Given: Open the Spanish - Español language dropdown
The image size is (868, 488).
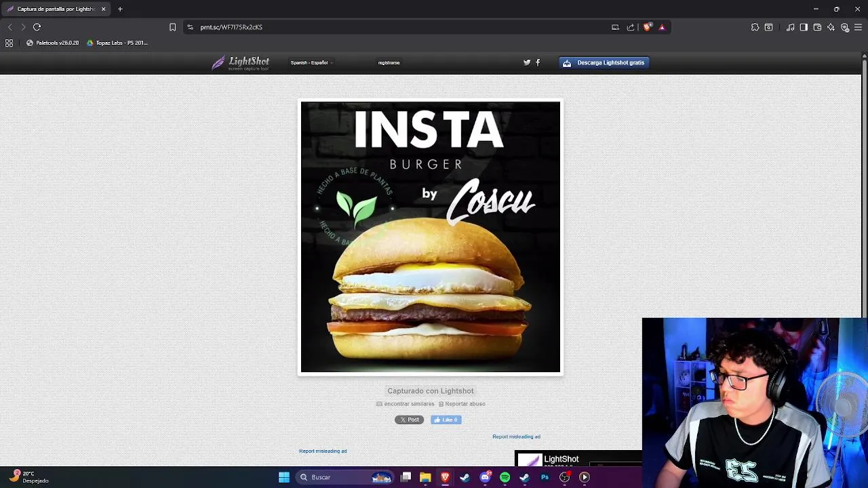Looking at the screenshot, I should [x=311, y=62].
